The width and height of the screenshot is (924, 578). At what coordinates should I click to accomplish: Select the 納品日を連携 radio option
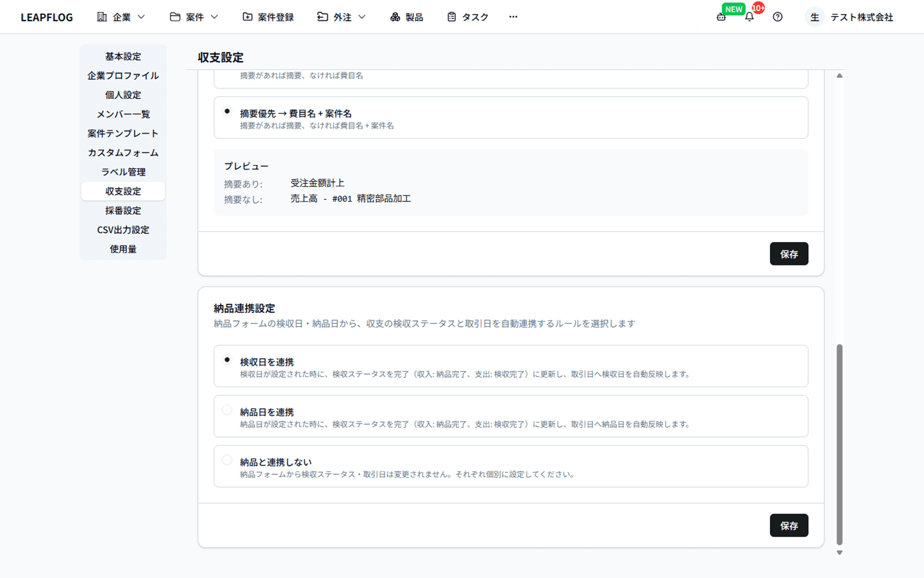[227, 410]
